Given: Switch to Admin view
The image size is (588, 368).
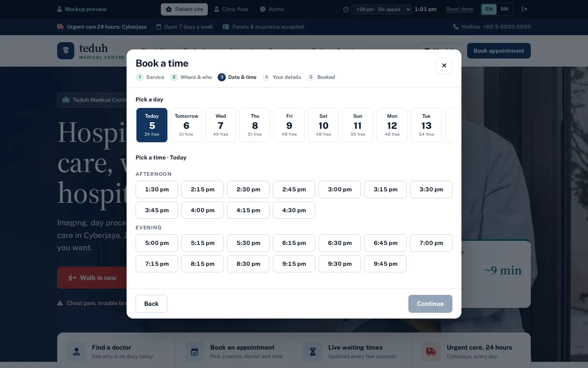Looking at the screenshot, I should point(272,9).
